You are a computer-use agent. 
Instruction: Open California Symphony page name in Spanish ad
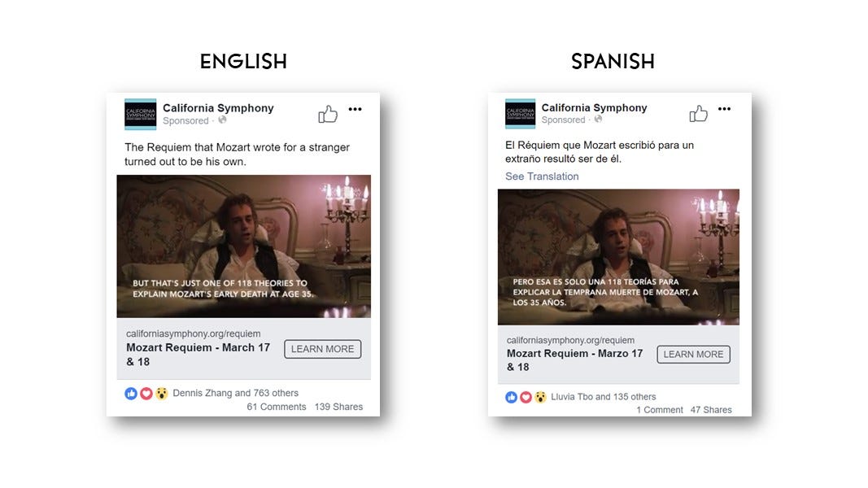point(594,107)
